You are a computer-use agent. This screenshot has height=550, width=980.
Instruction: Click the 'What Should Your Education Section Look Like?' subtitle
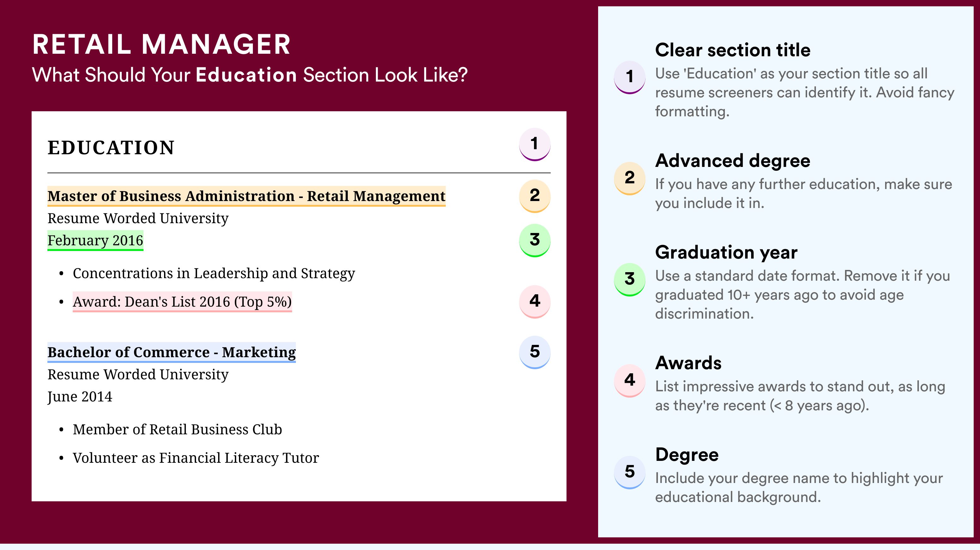click(249, 75)
